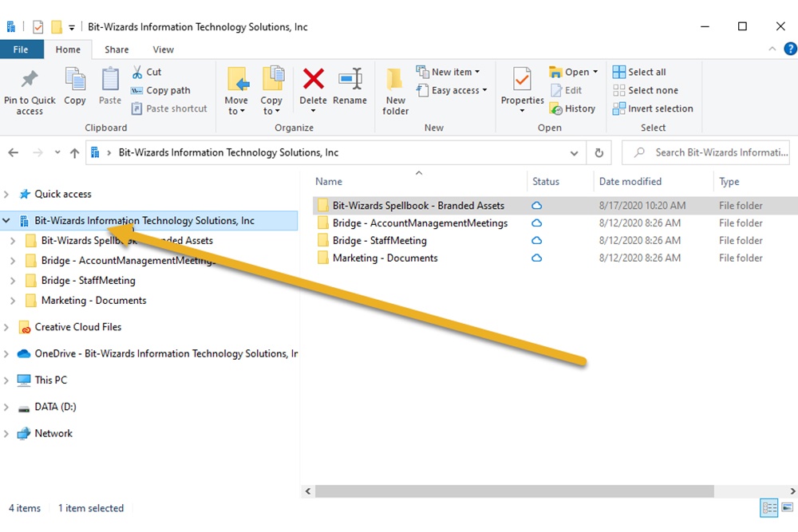The image size is (798, 532).
Task: Click the Rename icon
Action: tap(350, 79)
